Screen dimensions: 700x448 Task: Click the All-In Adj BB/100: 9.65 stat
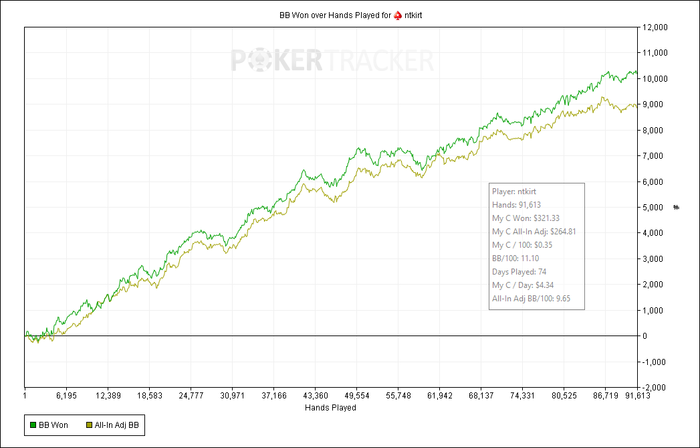pyautogui.click(x=531, y=299)
